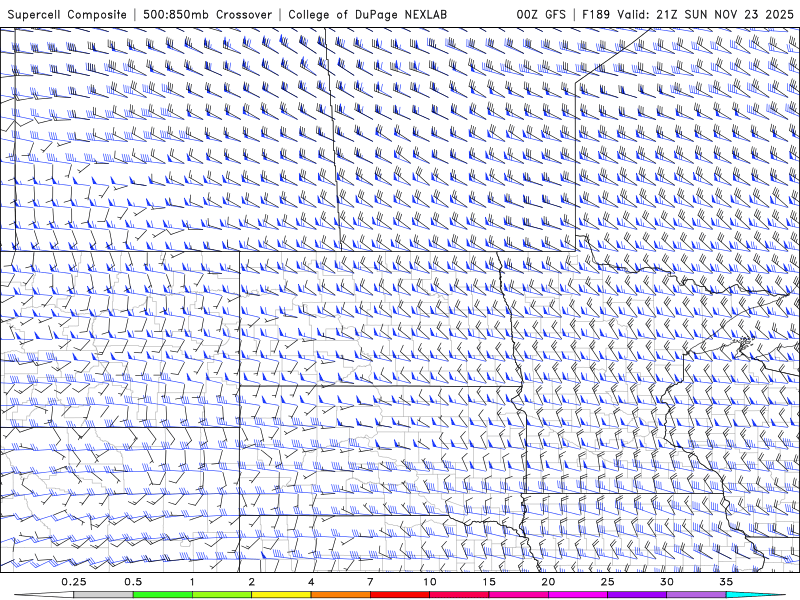The width and height of the screenshot is (800, 600).
Task: Click the '500:850mb Crossover' header text
Action: point(207,14)
